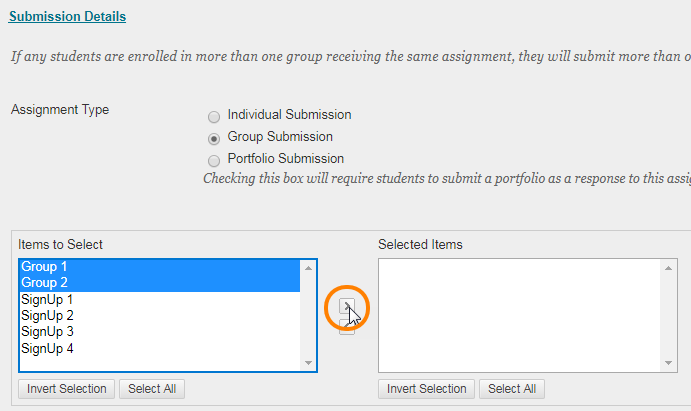Viewport: 691px width, 411px height.
Task: Select Individual Submission radio button
Action: [214, 116]
